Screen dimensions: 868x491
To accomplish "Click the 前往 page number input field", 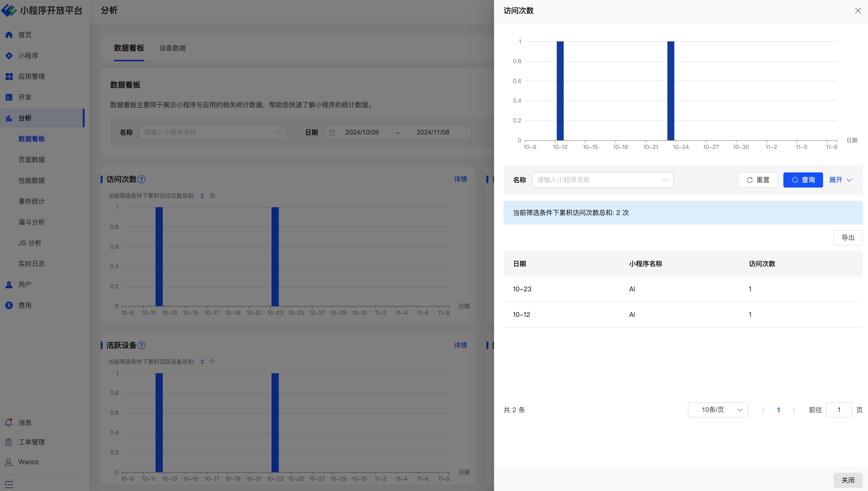I will pos(839,410).
